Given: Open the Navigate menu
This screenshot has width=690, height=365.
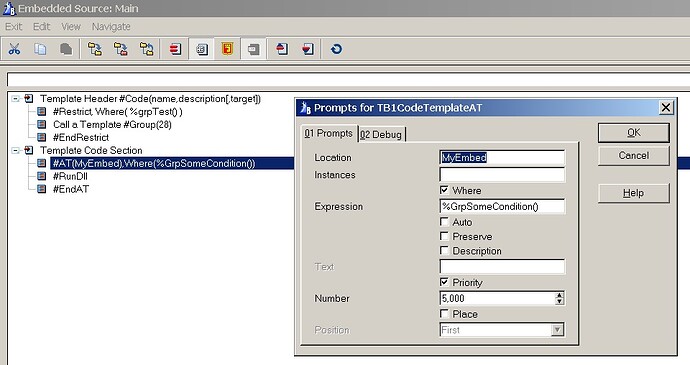Looking at the screenshot, I should point(111,27).
